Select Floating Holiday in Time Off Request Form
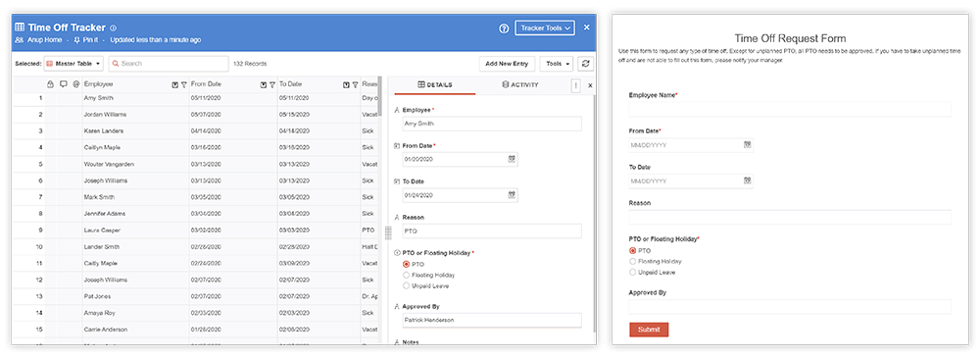Image resolution: width=980 pixels, height=359 pixels. point(632,261)
